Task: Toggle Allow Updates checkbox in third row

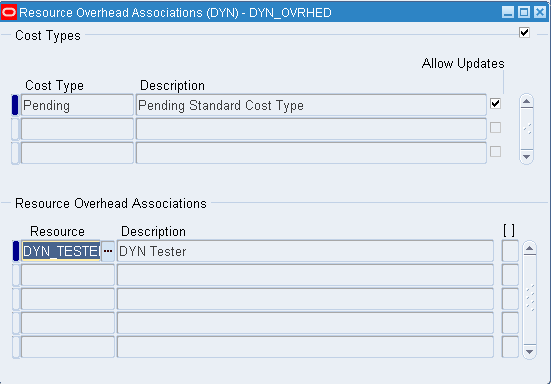Action: (496, 152)
